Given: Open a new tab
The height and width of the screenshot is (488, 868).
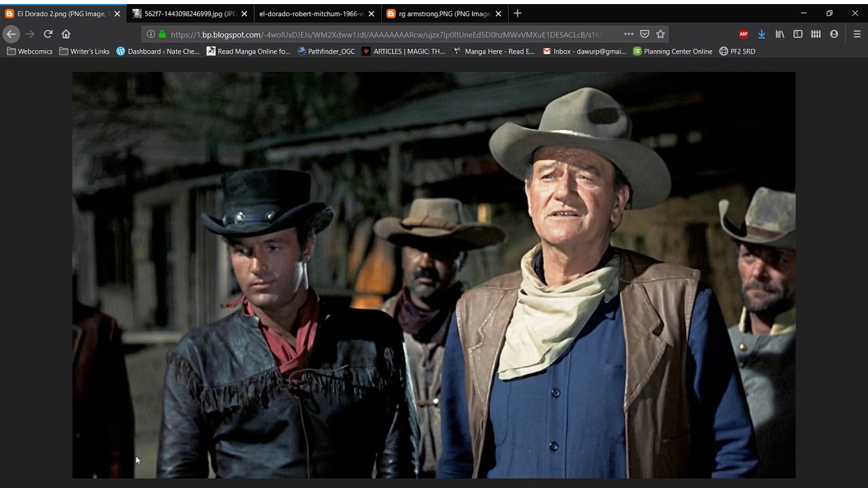Looking at the screenshot, I should 517,14.
